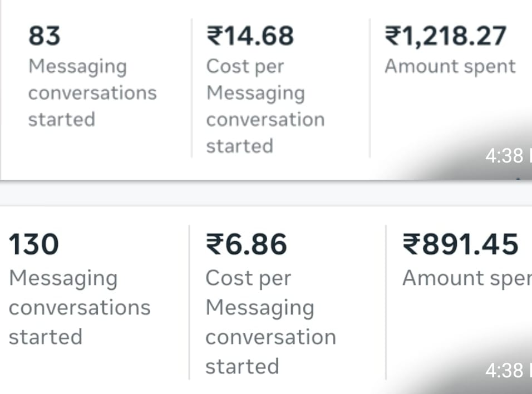Click the gray gap separating the two cards

point(266,193)
